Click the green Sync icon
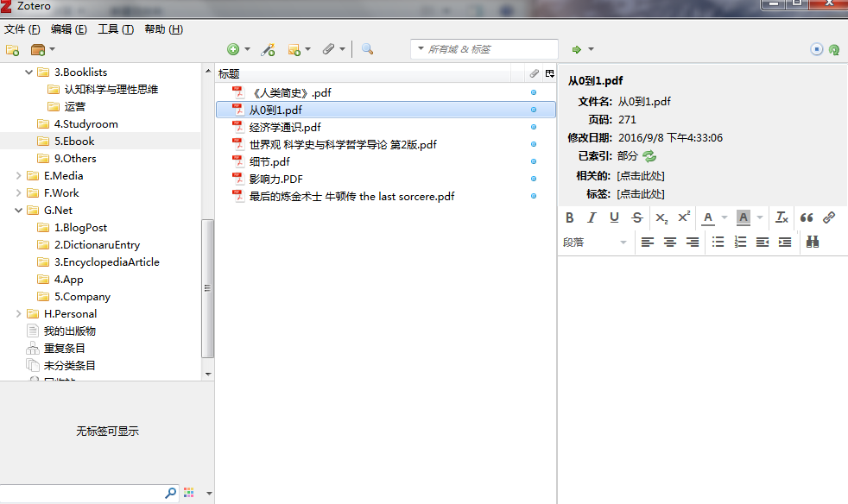 (834, 50)
